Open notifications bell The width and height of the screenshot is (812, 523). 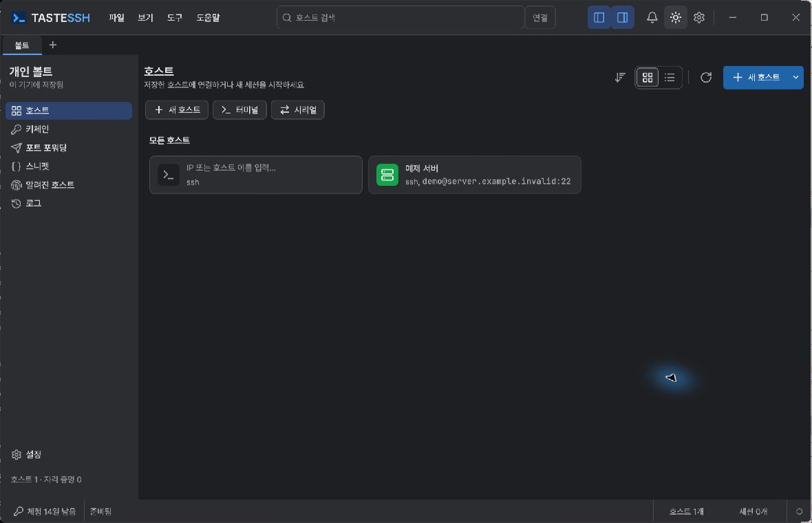tap(652, 18)
